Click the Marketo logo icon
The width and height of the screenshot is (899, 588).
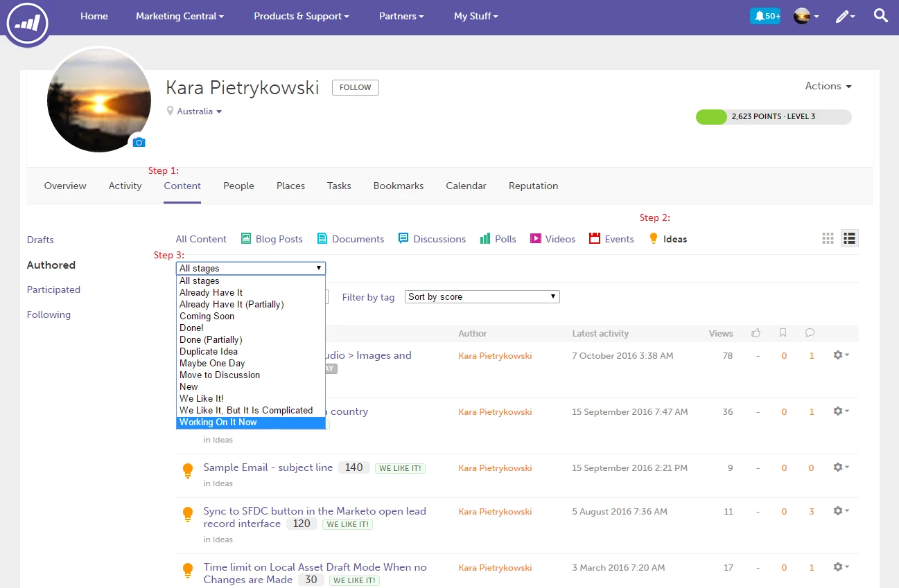click(28, 23)
